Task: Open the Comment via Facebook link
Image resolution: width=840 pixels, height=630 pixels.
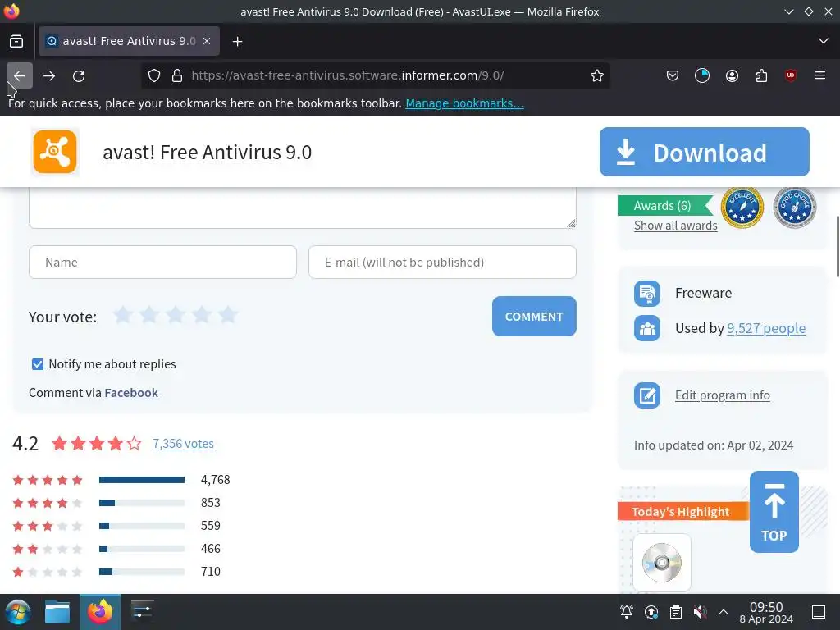Action: point(131,393)
